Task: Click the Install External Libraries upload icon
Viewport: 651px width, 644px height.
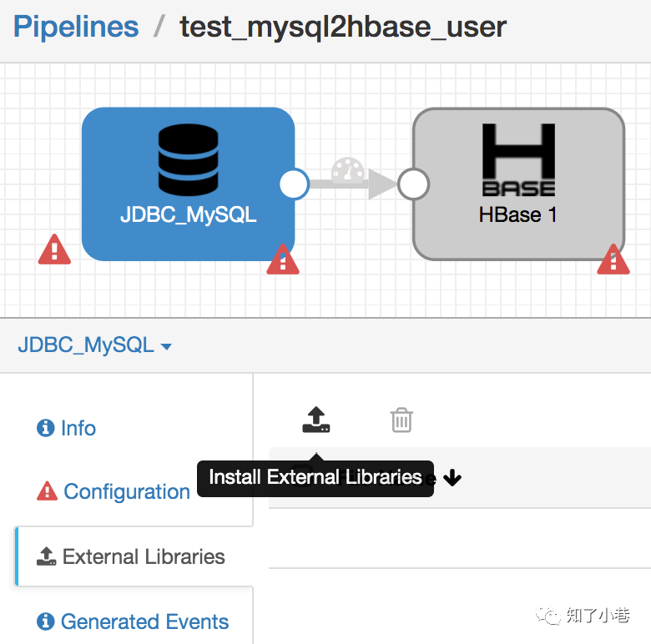Action: (316, 420)
